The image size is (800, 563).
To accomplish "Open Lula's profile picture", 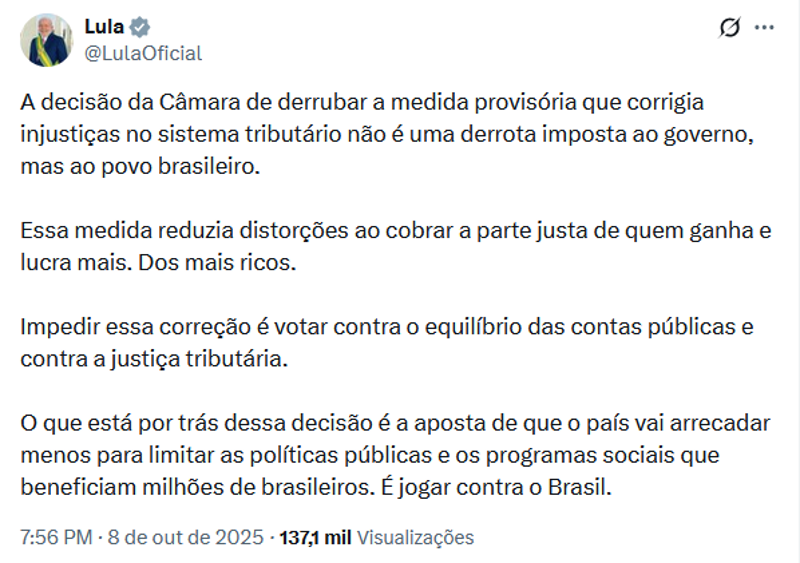I will [x=45, y=40].
